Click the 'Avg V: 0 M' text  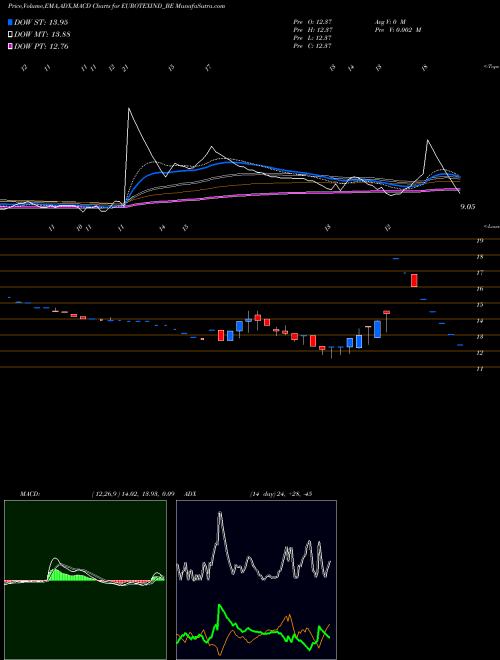tap(390, 22)
